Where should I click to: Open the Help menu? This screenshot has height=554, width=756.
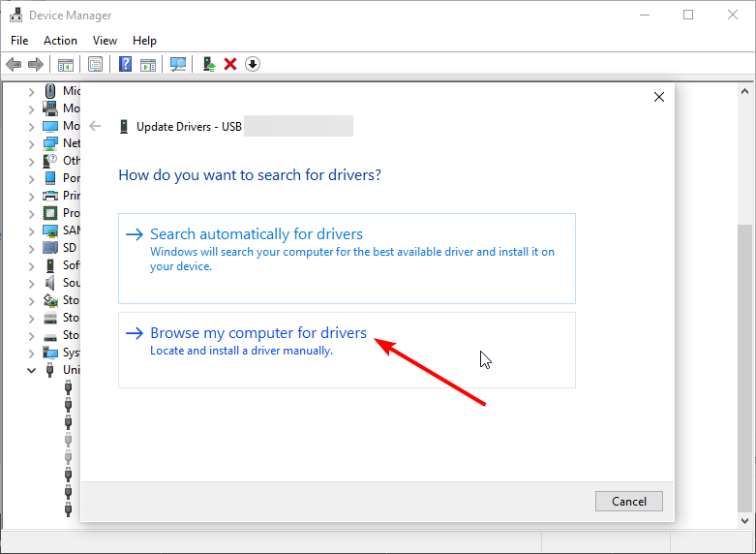144,41
